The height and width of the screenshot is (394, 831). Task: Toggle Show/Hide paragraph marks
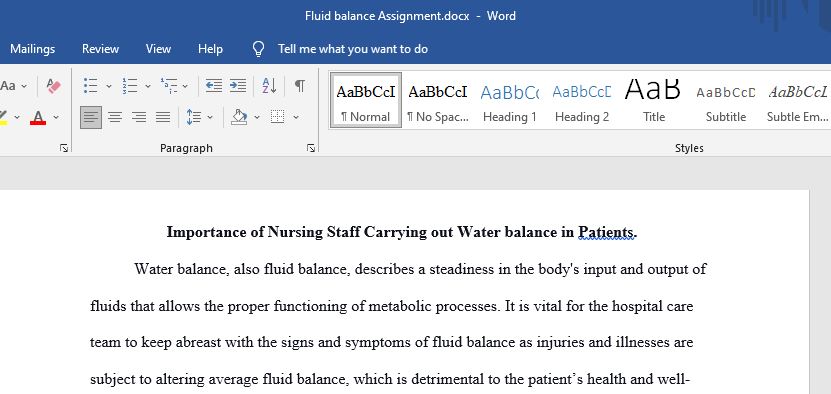pos(300,85)
